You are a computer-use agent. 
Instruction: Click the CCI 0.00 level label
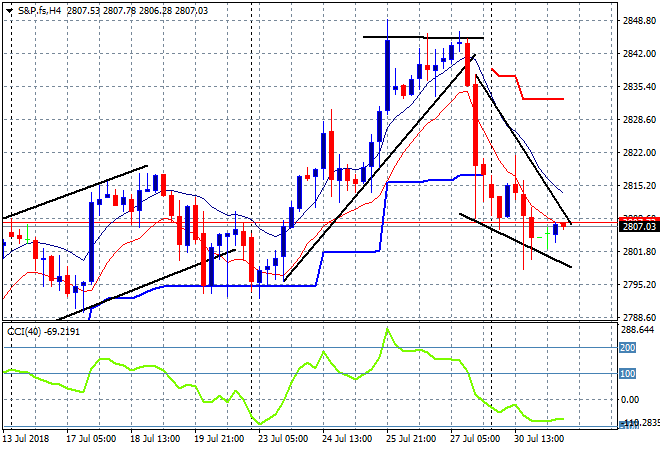click(630, 399)
